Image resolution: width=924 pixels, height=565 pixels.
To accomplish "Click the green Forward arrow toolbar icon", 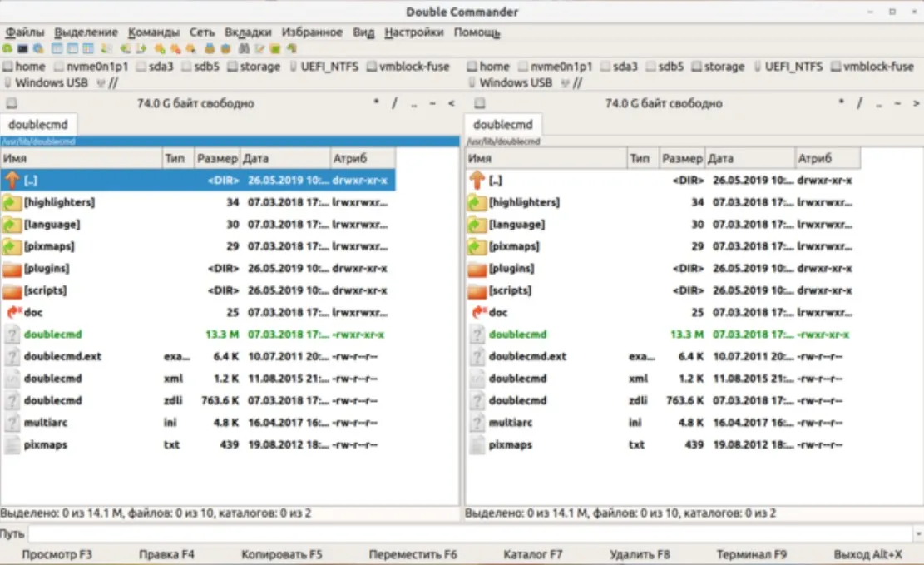I will (141, 48).
